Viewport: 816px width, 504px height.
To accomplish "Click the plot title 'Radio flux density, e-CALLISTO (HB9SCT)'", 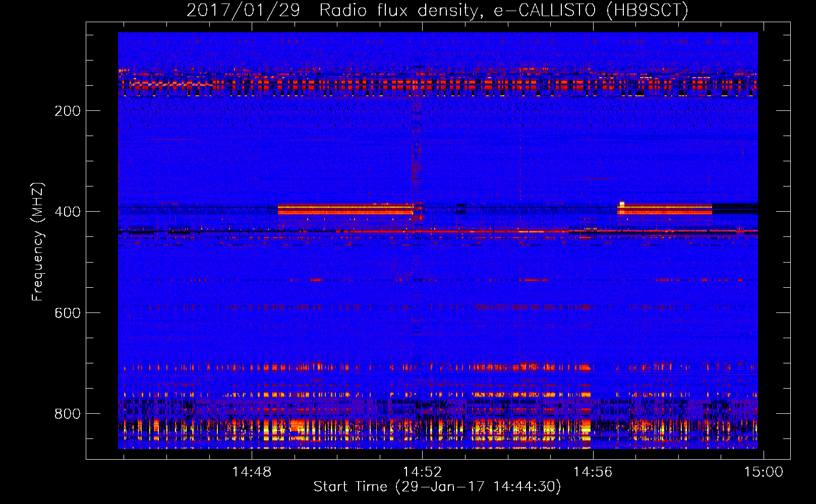I will pyautogui.click(x=504, y=10).
